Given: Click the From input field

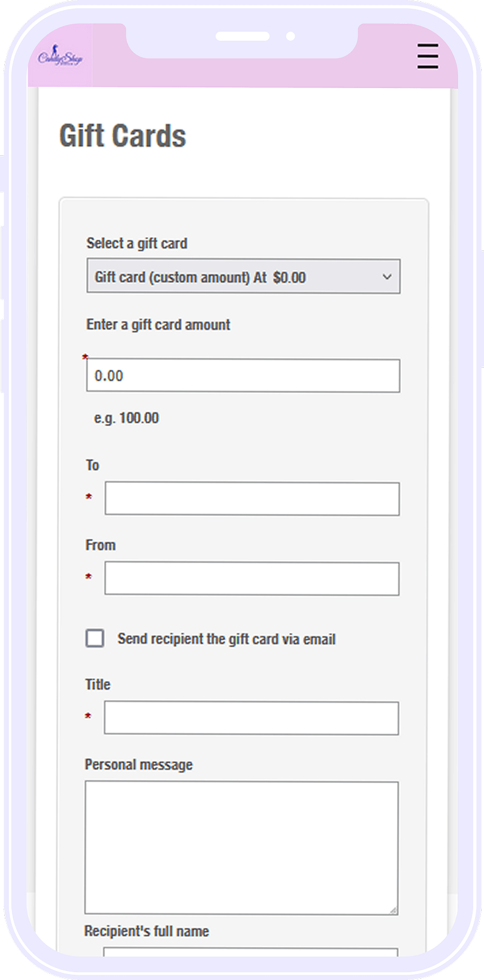Looking at the screenshot, I should (x=252, y=579).
